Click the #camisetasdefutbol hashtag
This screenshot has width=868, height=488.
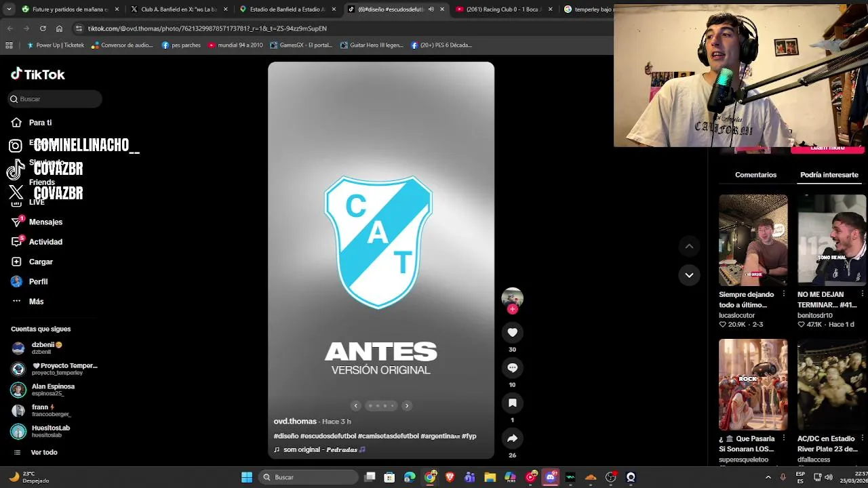click(x=389, y=436)
